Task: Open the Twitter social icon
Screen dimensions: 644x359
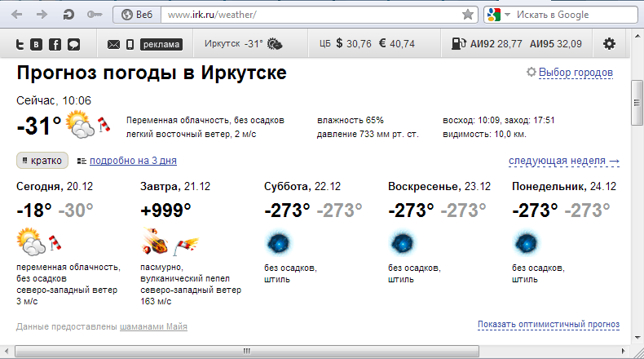Action: pos(20,44)
